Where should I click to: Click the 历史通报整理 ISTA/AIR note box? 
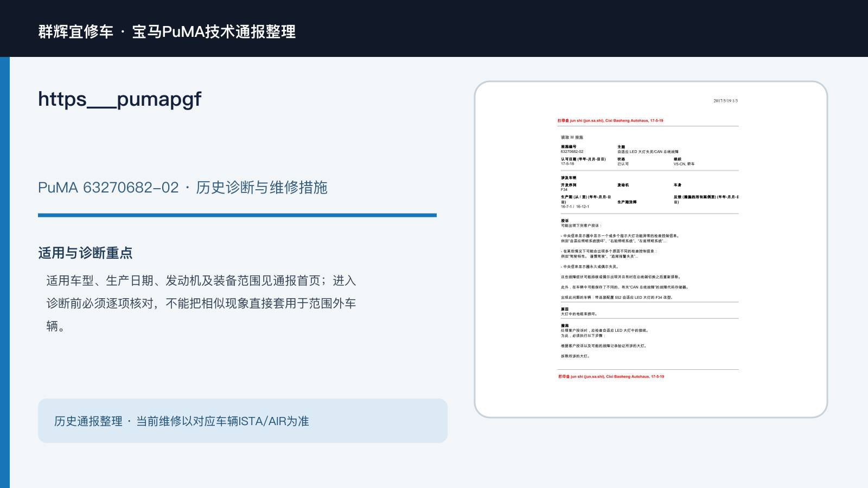tap(242, 421)
